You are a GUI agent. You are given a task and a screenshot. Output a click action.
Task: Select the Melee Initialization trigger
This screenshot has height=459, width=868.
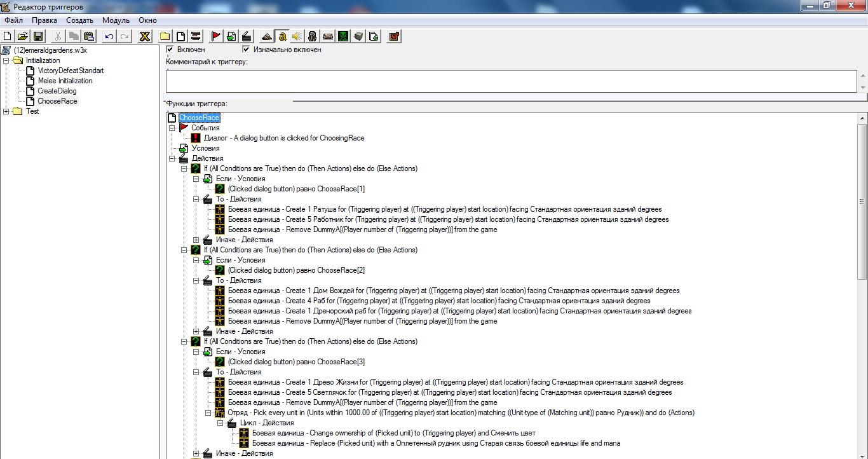[65, 81]
